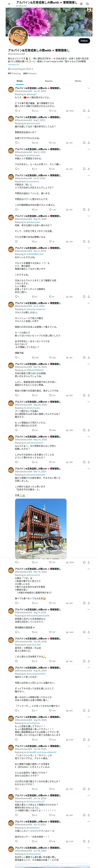
Task: Open the more menu on the Jun 27, 2025 post
Action: [89, 88]
